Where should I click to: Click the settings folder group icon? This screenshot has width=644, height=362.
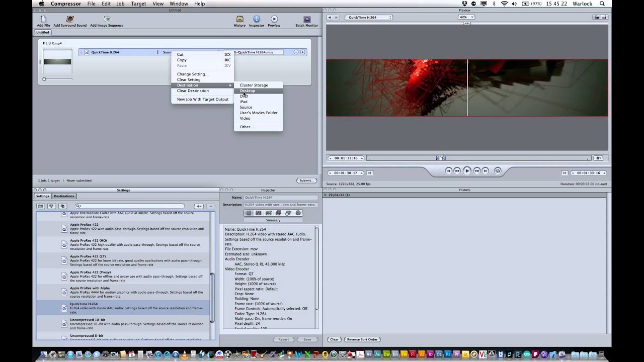coord(40,206)
